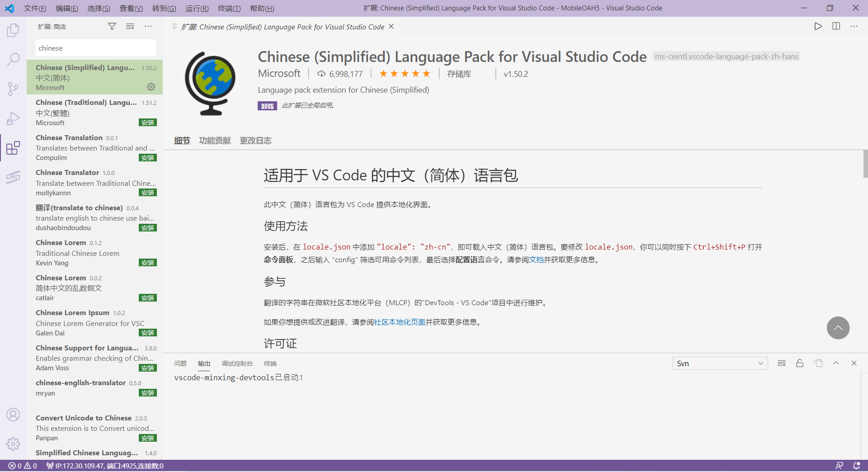
Task: Open the 终端 menu in the menu bar
Action: pos(229,8)
